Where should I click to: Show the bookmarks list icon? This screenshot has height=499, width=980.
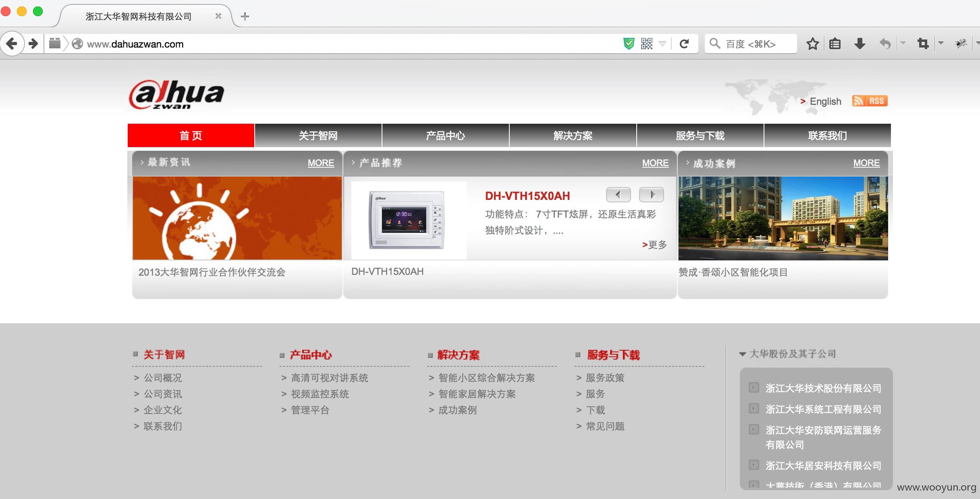(x=835, y=44)
